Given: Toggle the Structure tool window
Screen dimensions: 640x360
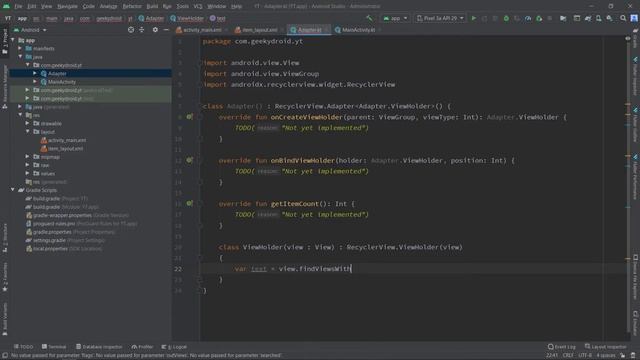Looking at the screenshot, I should 5,238.
